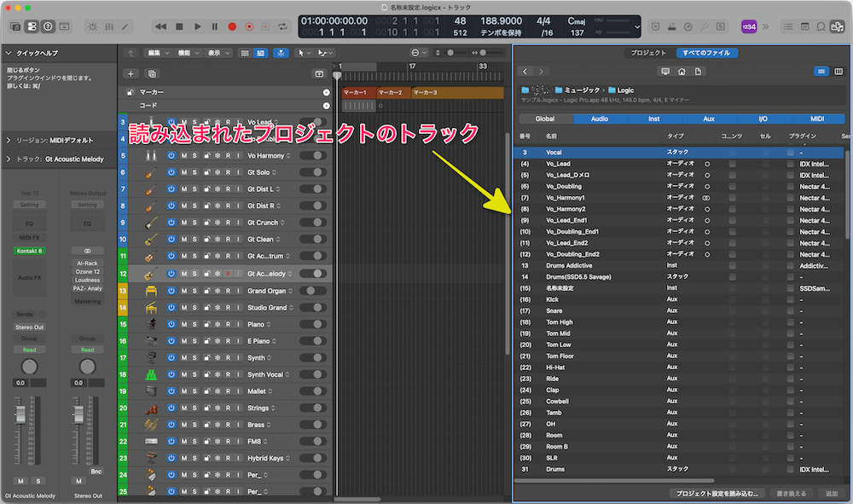Open the Loop Browser icon
Image resolution: width=853 pixels, height=504 pixels.
821,26
